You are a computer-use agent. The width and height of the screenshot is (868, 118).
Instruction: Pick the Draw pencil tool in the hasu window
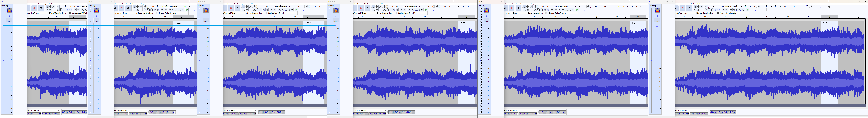141,6
